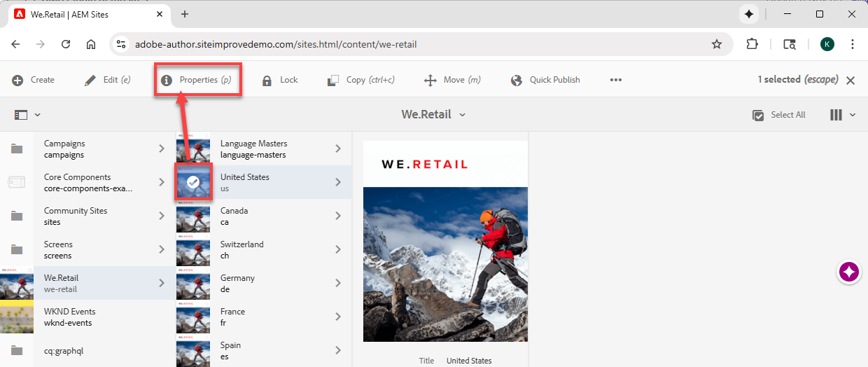Click the Edit (e) toolbar label
The width and height of the screenshot is (868, 367).
pyautogui.click(x=117, y=80)
